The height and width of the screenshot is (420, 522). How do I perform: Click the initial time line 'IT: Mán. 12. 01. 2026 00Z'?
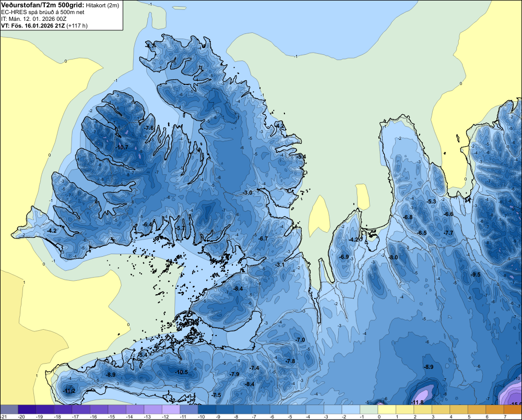click(x=33, y=19)
